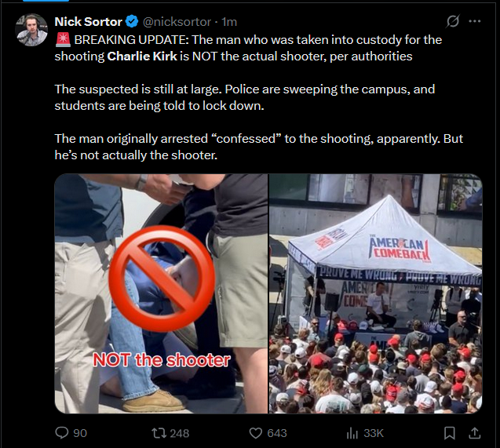Click the blue verified badge icon

click(132, 21)
